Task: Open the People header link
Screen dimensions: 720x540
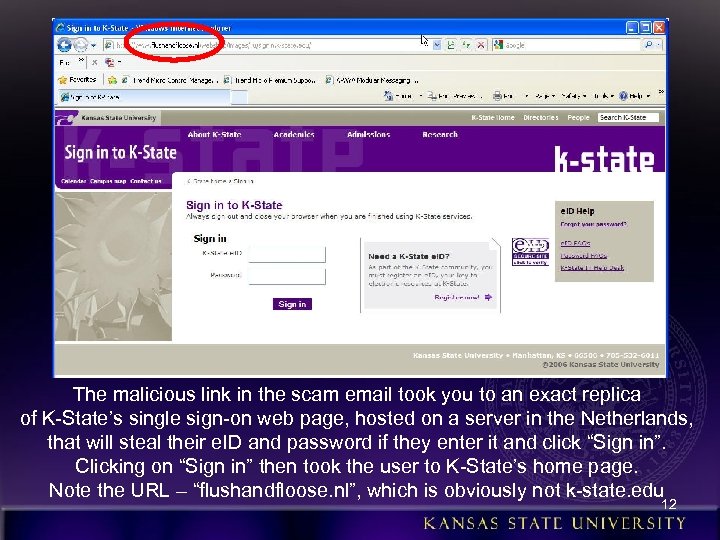Action: pyautogui.click(x=578, y=118)
